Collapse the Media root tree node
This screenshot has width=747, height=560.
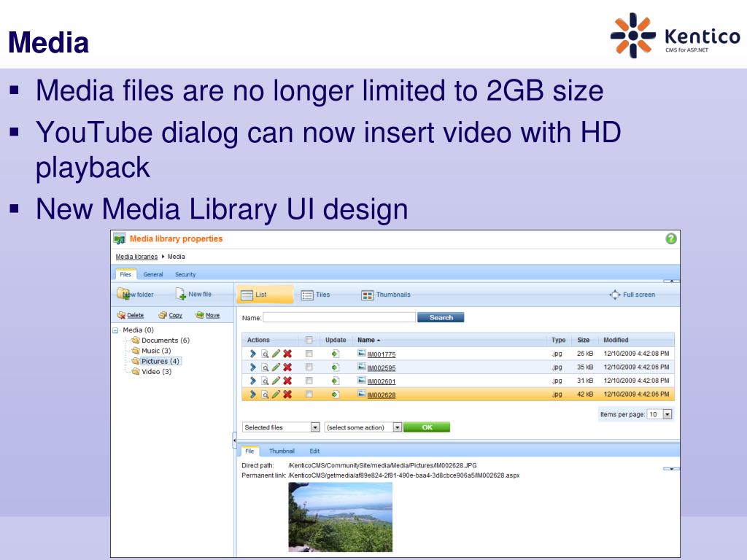tap(115, 330)
